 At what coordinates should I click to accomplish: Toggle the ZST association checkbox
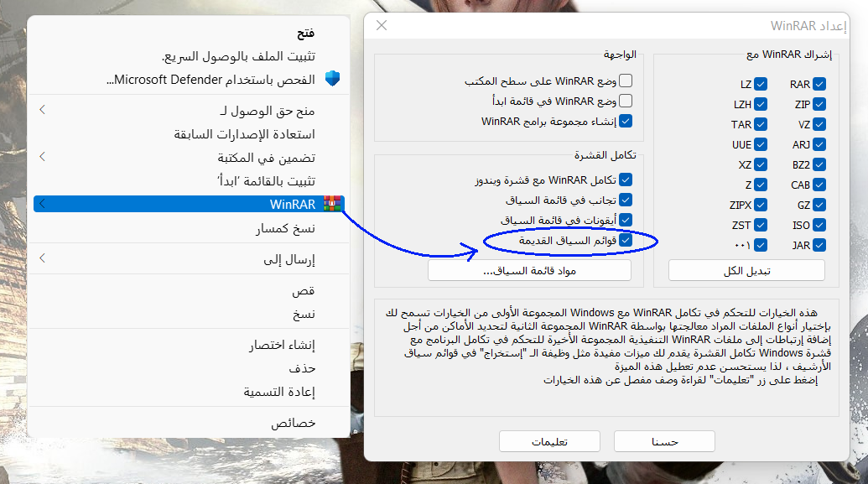(x=761, y=225)
